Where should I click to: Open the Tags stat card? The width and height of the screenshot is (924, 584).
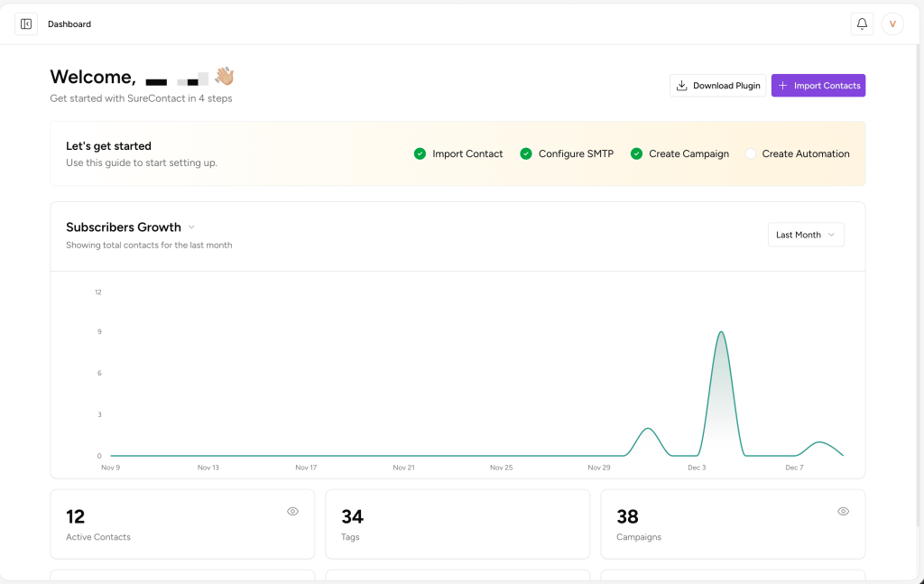pos(457,524)
